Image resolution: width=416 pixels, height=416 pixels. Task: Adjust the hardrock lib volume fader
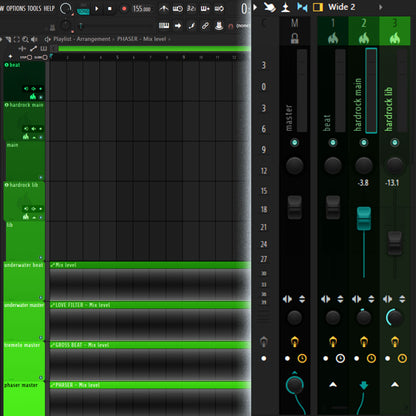pyautogui.click(x=395, y=243)
